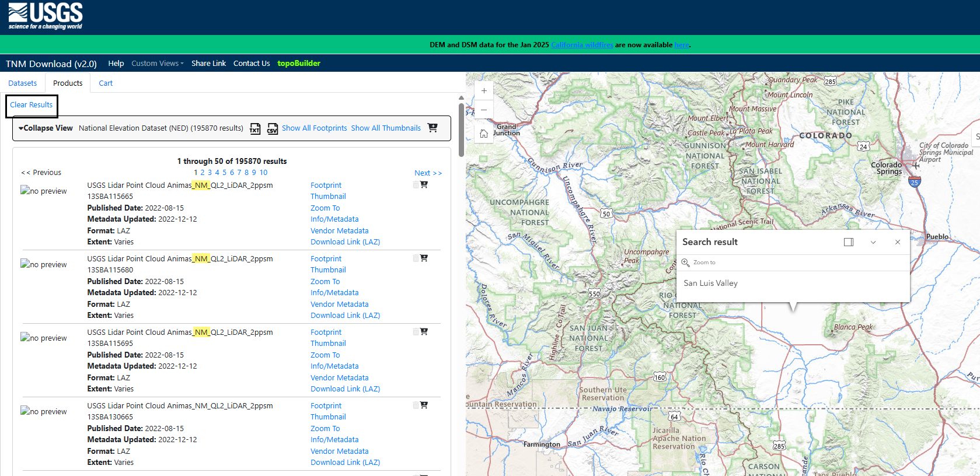
Task: Go to results page 10
Action: coord(263,173)
